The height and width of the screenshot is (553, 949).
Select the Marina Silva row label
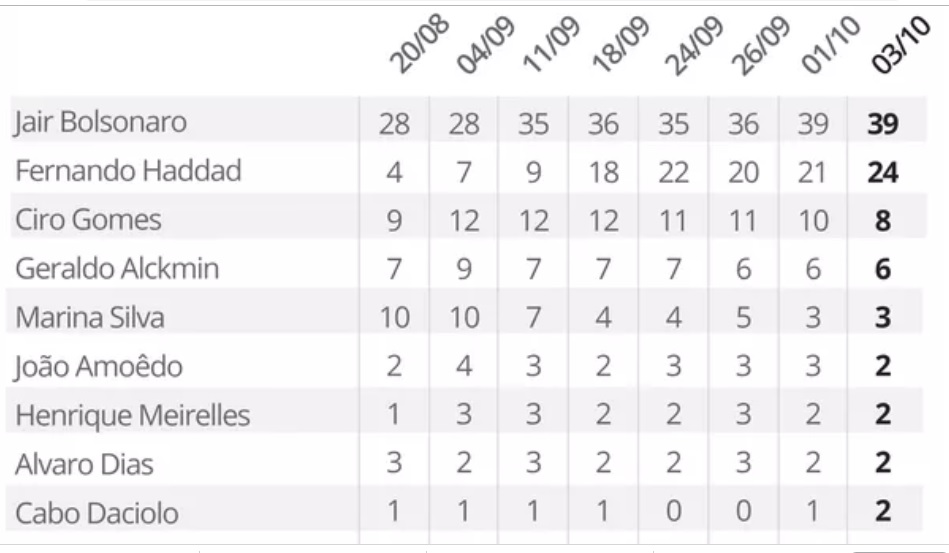click(90, 317)
